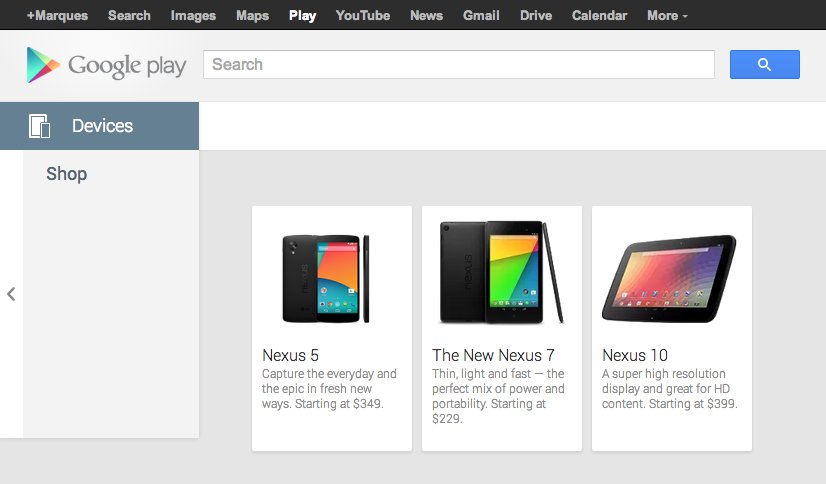Select Play in top navigation bar
This screenshot has width=826, height=484.
click(302, 15)
